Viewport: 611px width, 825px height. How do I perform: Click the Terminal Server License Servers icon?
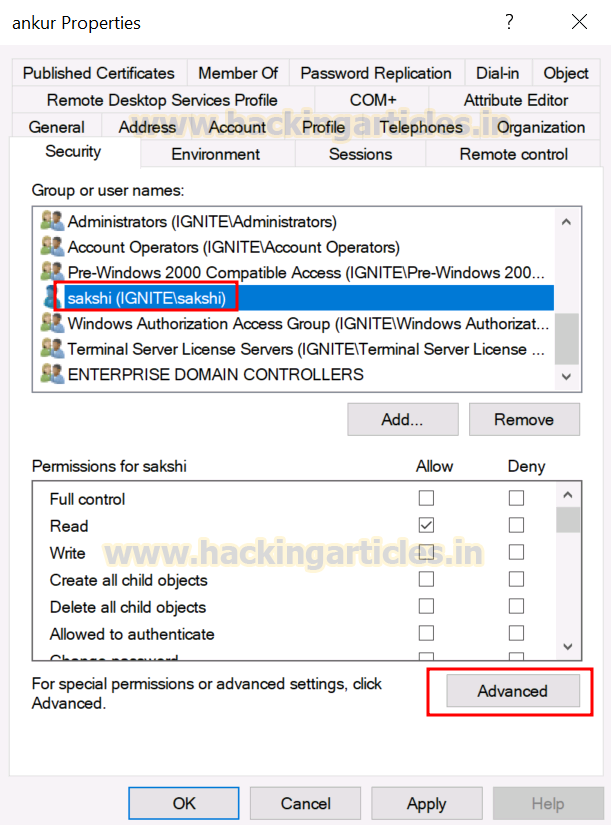tap(52, 348)
